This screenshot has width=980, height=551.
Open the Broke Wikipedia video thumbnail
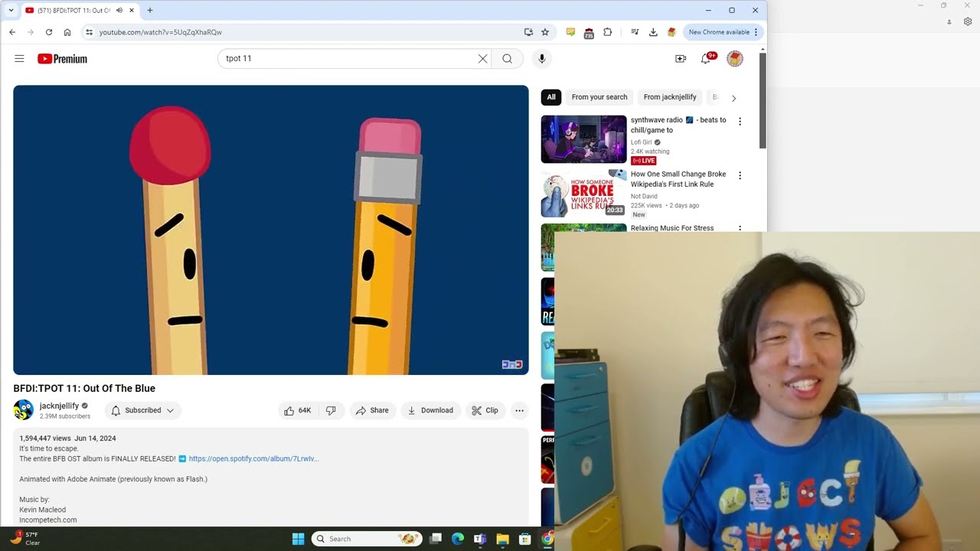[x=583, y=194]
